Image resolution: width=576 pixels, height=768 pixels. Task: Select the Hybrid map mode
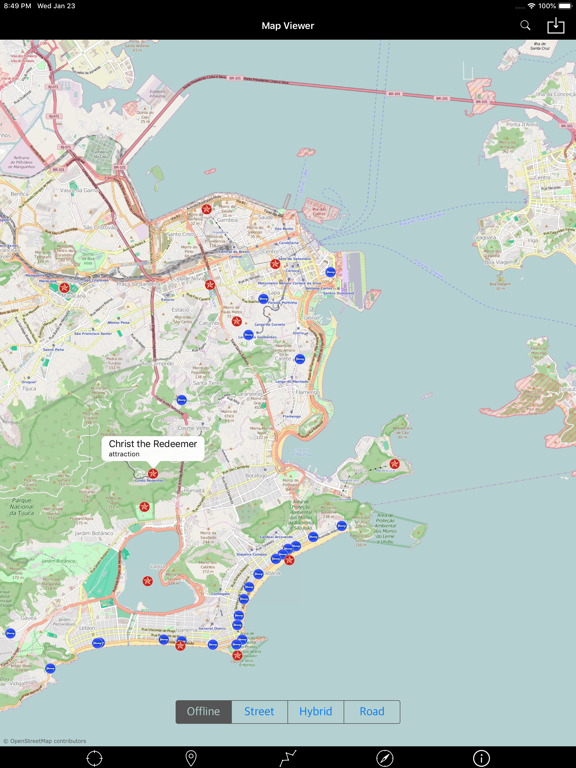tap(315, 712)
